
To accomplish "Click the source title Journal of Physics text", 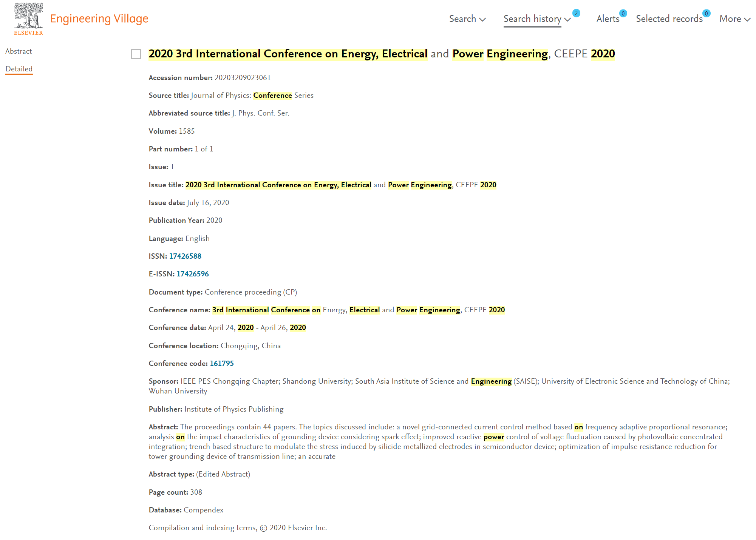I will pos(252,96).
